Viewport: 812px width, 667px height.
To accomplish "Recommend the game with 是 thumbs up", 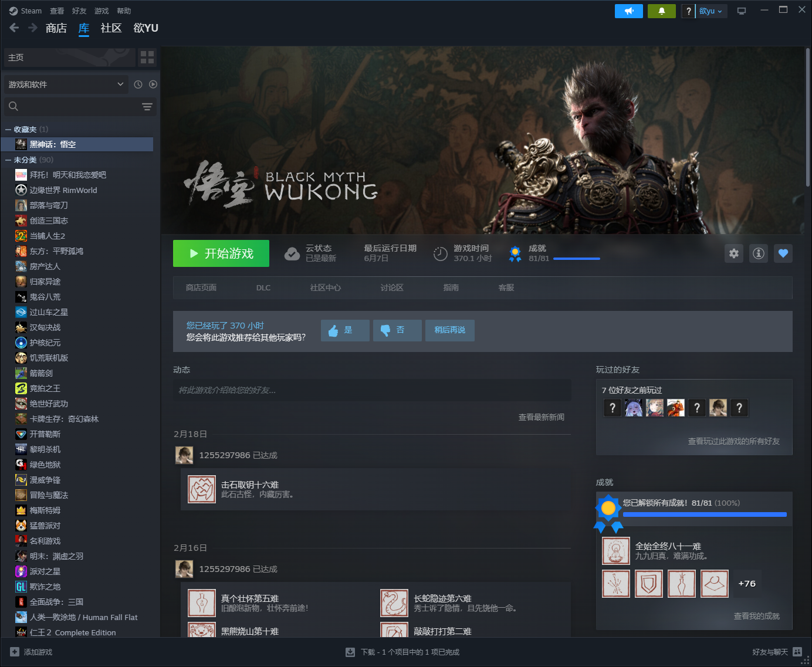I will click(x=345, y=330).
